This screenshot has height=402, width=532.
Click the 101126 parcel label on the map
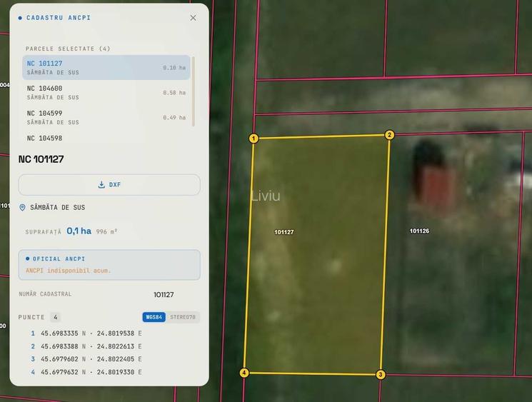pos(419,231)
